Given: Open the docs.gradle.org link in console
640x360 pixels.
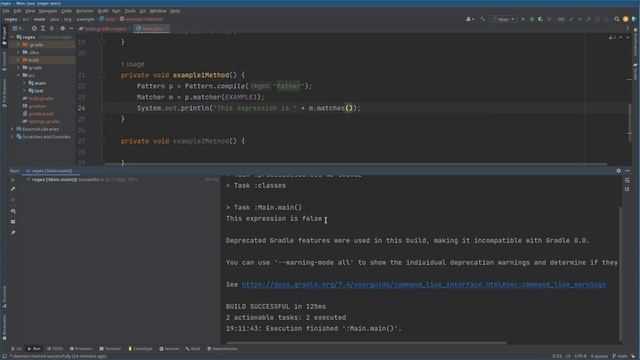Looking at the screenshot, I should [423, 284].
